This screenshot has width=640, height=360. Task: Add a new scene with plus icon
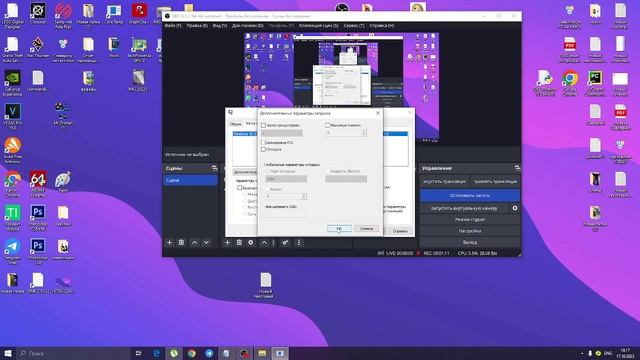click(x=169, y=242)
